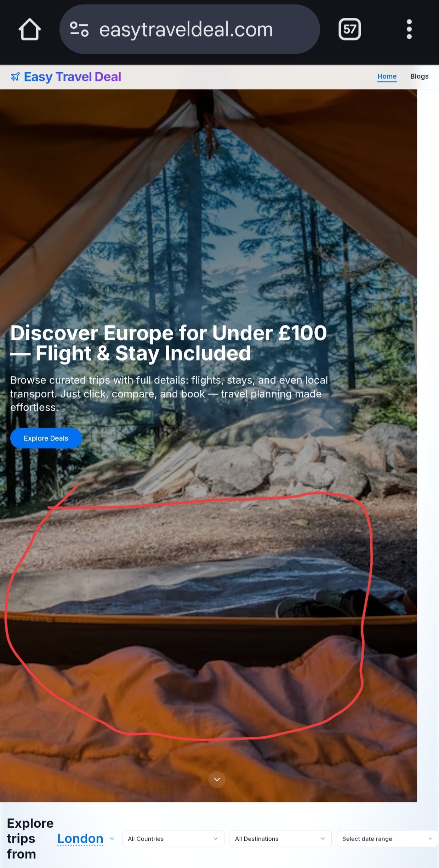Open the browser three-dot menu
This screenshot has height=868, width=439.
tap(409, 29)
